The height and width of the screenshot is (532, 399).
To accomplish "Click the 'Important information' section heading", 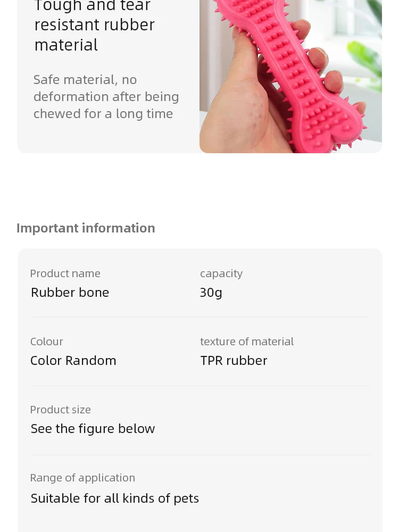I will point(86,228).
